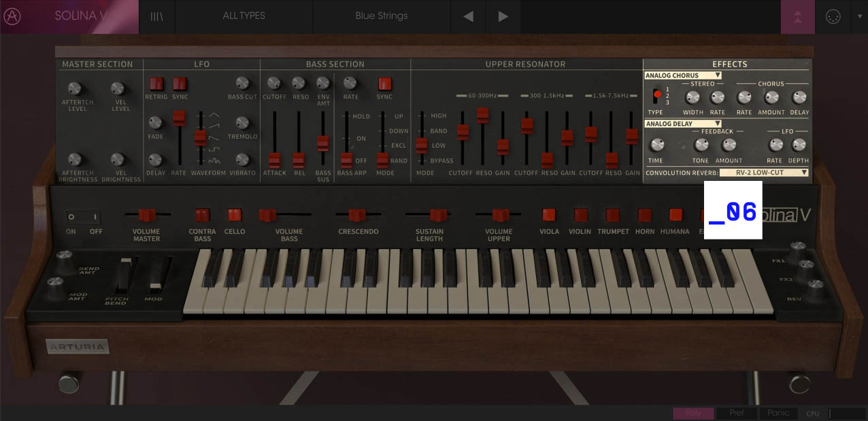Click the On/Off power switch
Viewport: 868px width, 421px height.
[x=84, y=217]
